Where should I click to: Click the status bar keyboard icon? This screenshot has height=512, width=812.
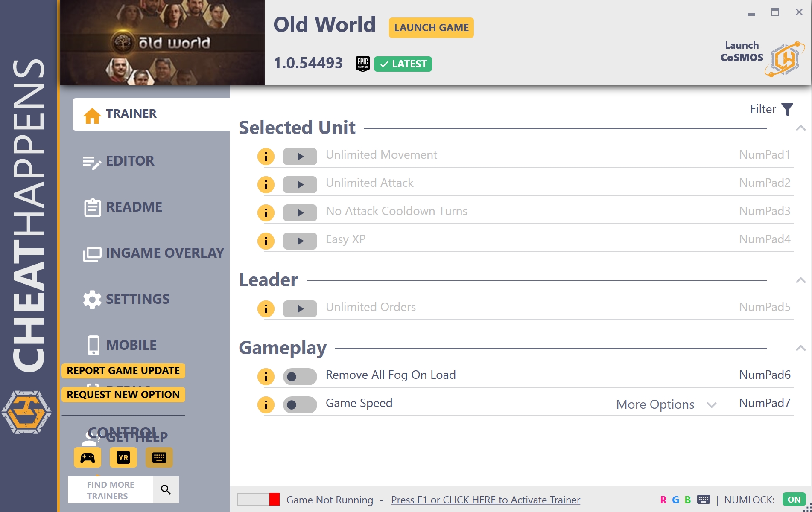(x=704, y=499)
